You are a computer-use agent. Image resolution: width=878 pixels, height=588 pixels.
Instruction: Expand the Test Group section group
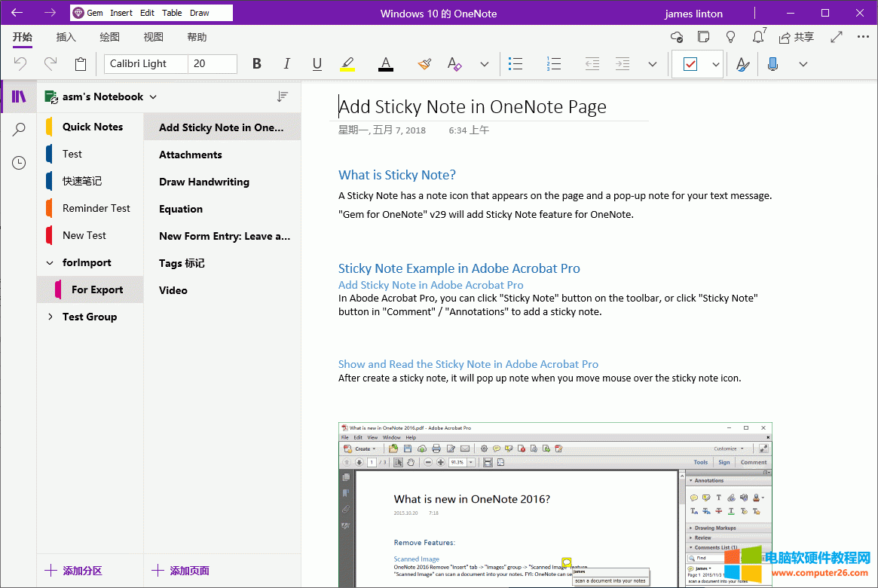pyautogui.click(x=50, y=317)
